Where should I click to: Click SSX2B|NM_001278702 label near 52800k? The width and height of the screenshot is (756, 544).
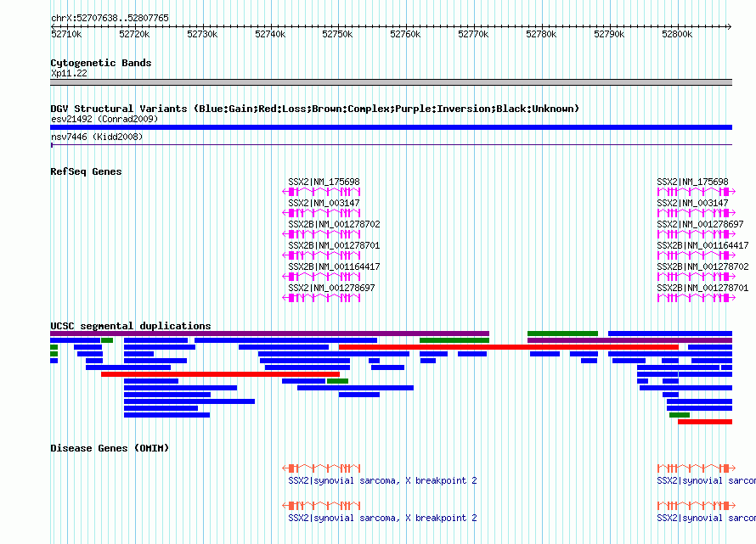pos(703,267)
